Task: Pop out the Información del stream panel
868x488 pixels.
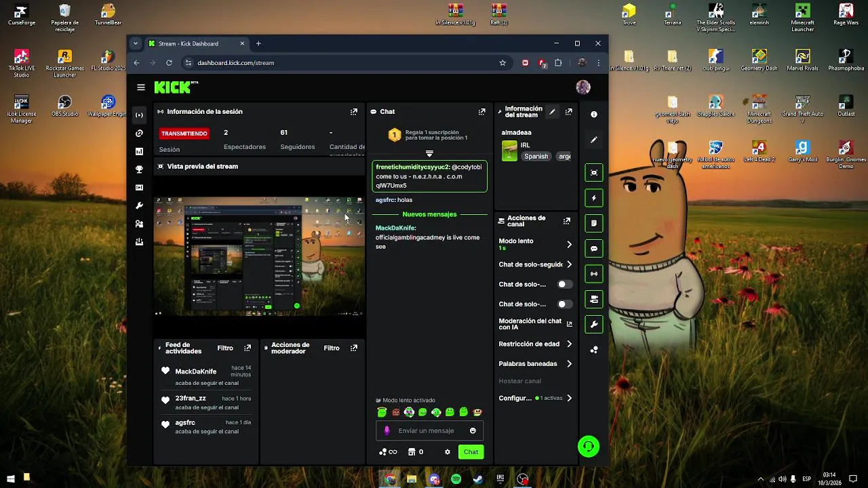Action: pyautogui.click(x=568, y=112)
